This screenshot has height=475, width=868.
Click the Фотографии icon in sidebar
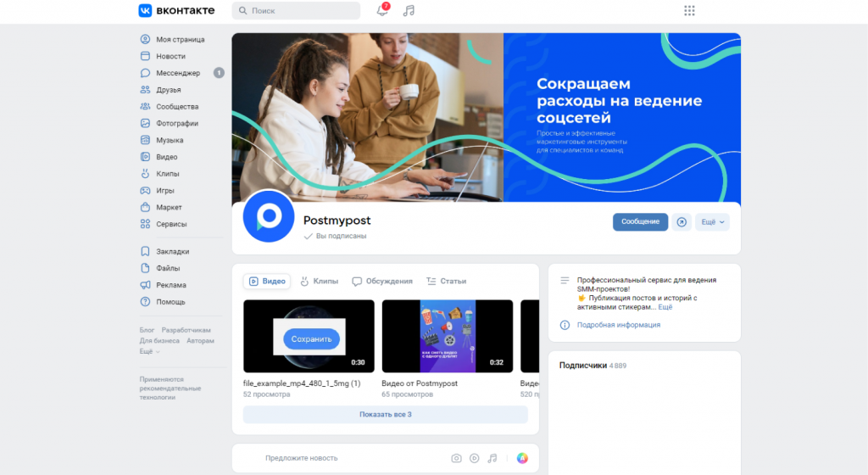[x=145, y=123]
